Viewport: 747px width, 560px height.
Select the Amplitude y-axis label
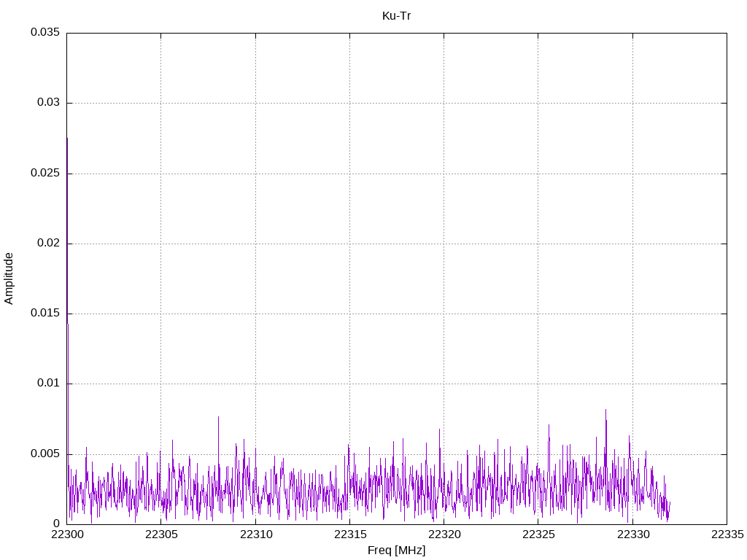(x=9, y=279)
